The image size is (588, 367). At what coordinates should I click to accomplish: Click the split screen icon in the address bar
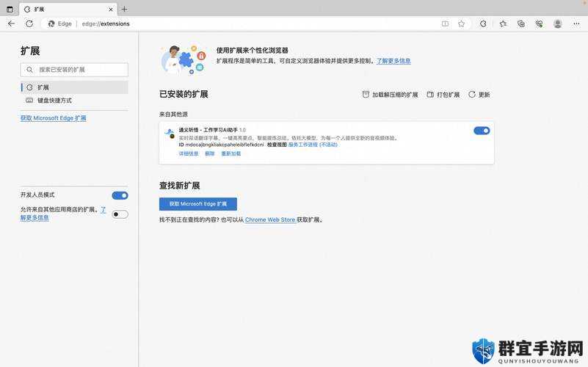[x=445, y=23]
